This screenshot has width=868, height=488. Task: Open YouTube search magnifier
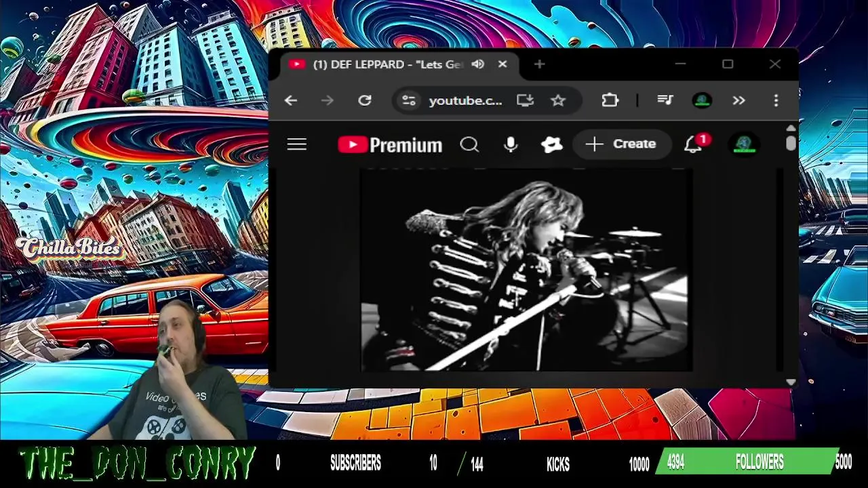tap(469, 144)
